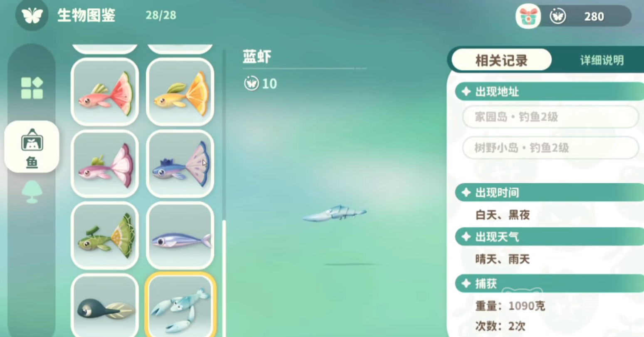The height and width of the screenshot is (337, 644).
Task: Switch to the 相关记录 tab
Action: [x=501, y=60]
